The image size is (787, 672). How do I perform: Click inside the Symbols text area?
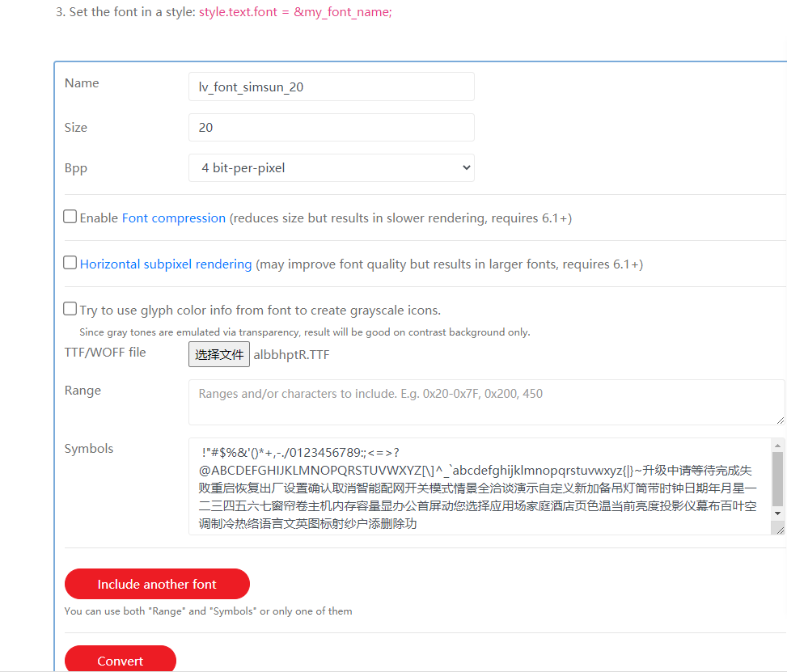pos(477,487)
